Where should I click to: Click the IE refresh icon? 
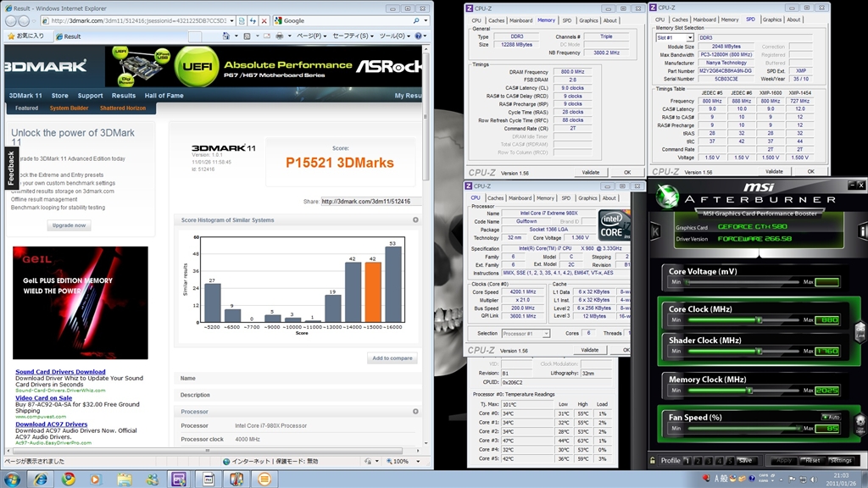tap(253, 21)
